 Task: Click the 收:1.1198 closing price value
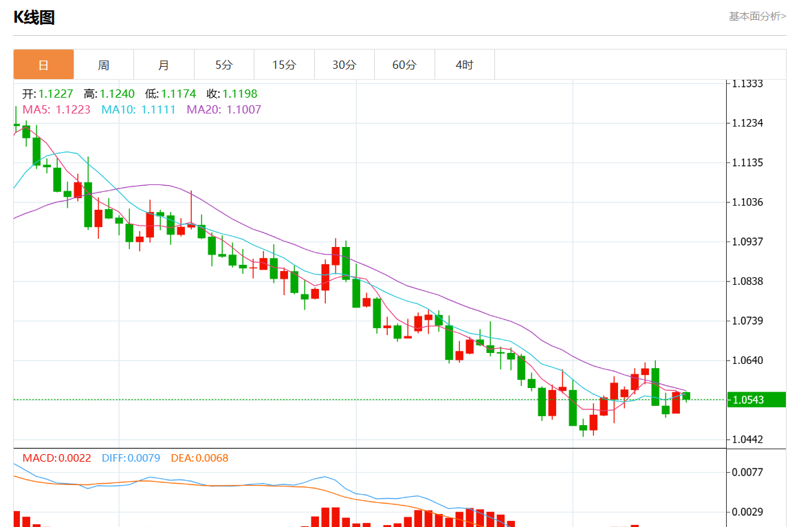[232, 94]
